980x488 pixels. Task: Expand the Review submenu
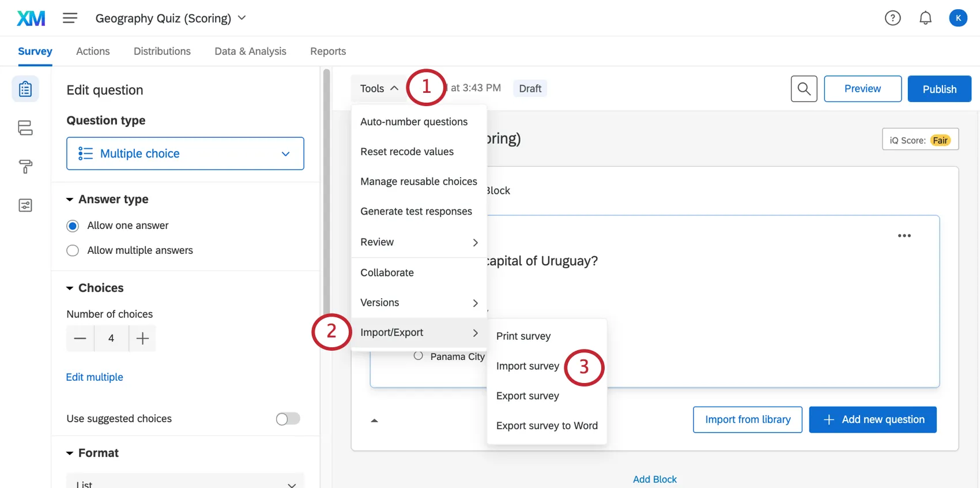pyautogui.click(x=419, y=242)
